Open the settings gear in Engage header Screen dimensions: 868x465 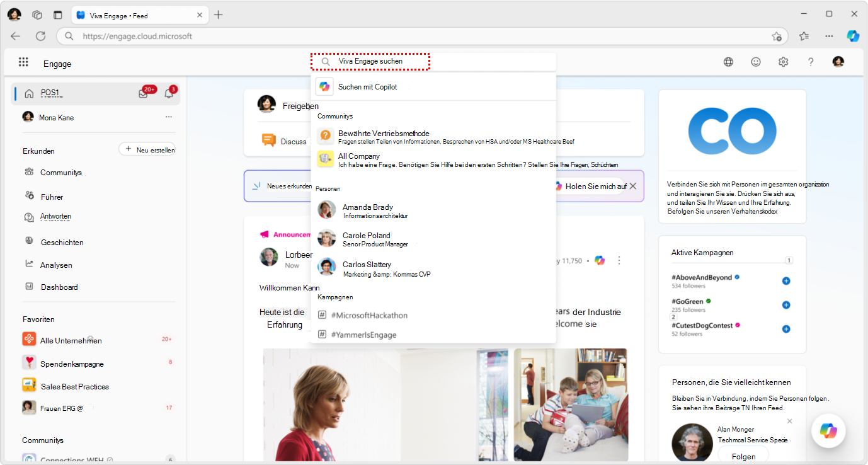tap(784, 62)
